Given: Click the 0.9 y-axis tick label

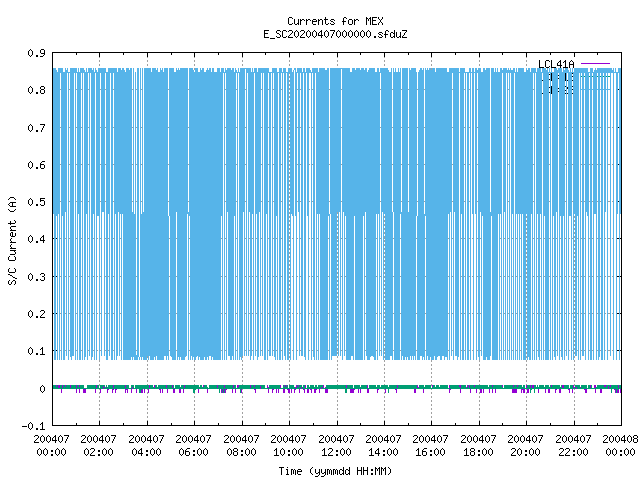Looking at the screenshot, I should [x=36, y=53].
